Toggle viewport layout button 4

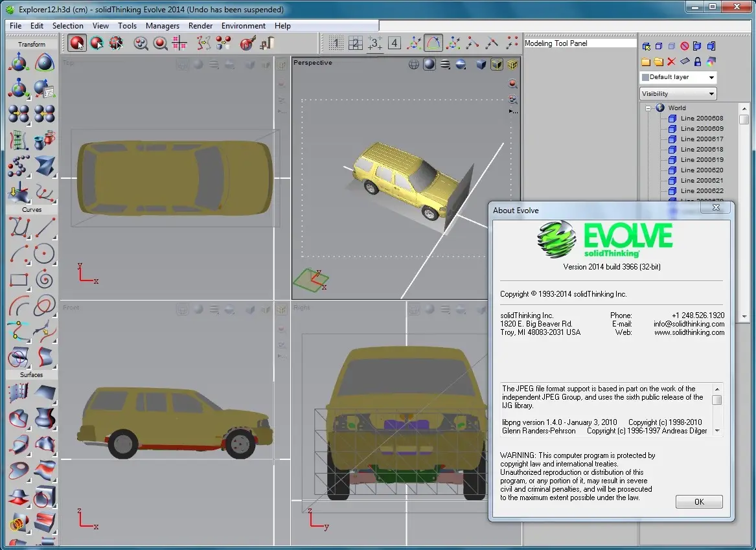[395, 43]
